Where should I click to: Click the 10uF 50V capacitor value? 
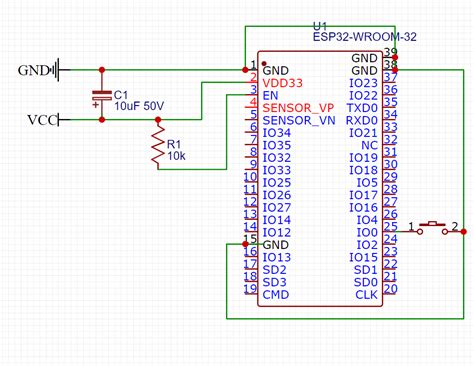(139, 106)
